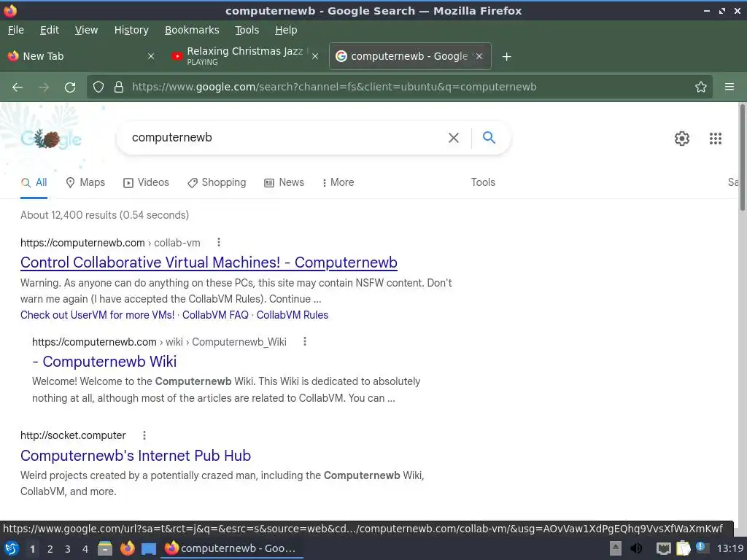Viewport: 747px width, 560px height.
Task: Switch to workspace 3
Action: coord(68,549)
